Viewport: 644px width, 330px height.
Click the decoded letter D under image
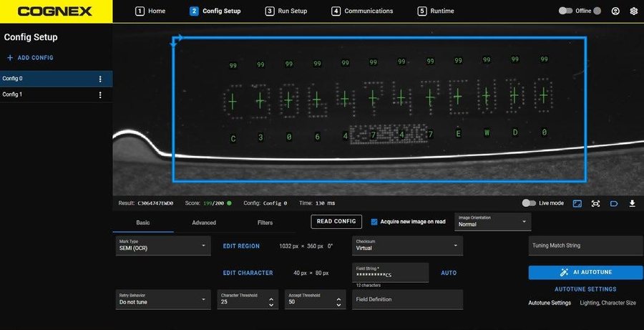515,133
